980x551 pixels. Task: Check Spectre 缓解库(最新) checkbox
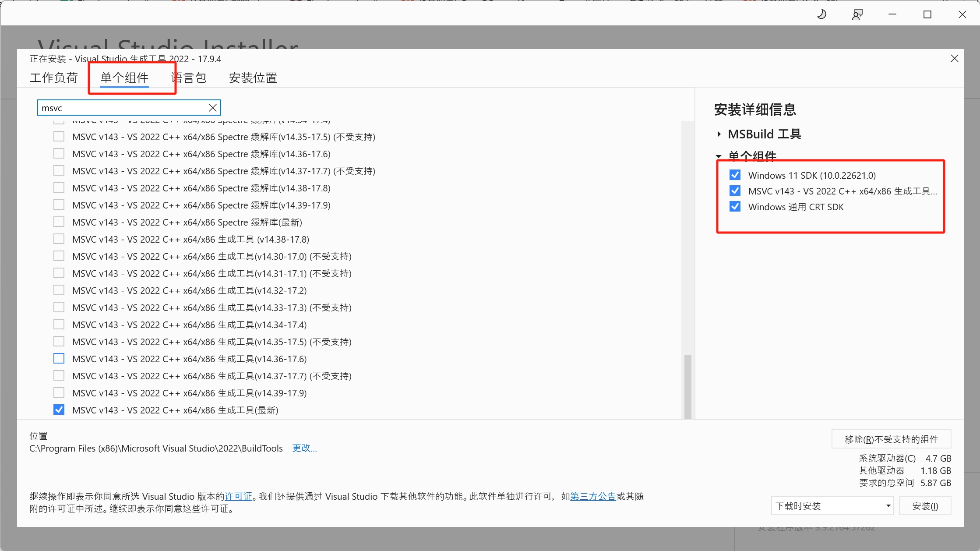[59, 222]
